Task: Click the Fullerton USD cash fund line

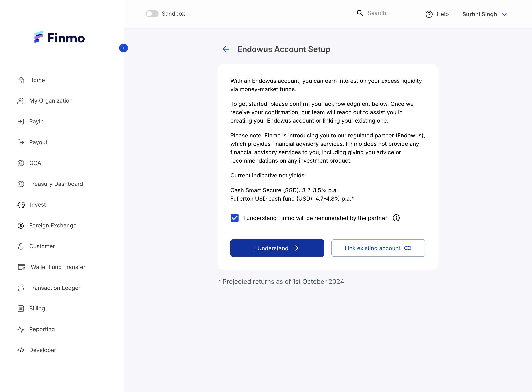Action: (292, 199)
